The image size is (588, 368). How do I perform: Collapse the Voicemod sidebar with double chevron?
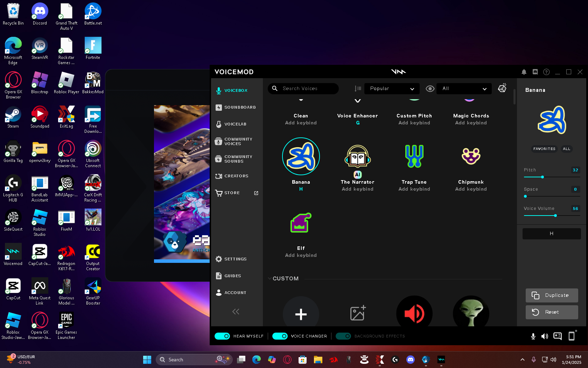[x=236, y=312]
